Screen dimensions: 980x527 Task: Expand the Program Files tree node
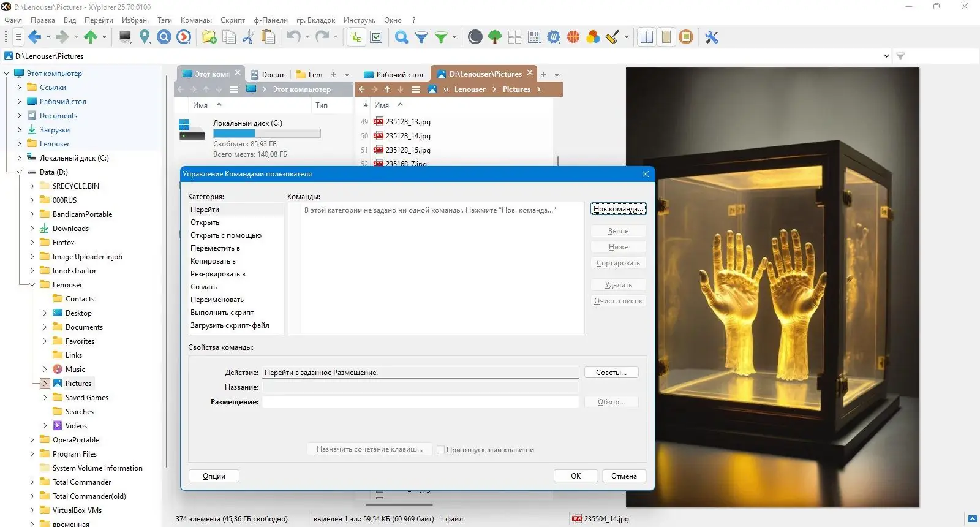[32, 454]
